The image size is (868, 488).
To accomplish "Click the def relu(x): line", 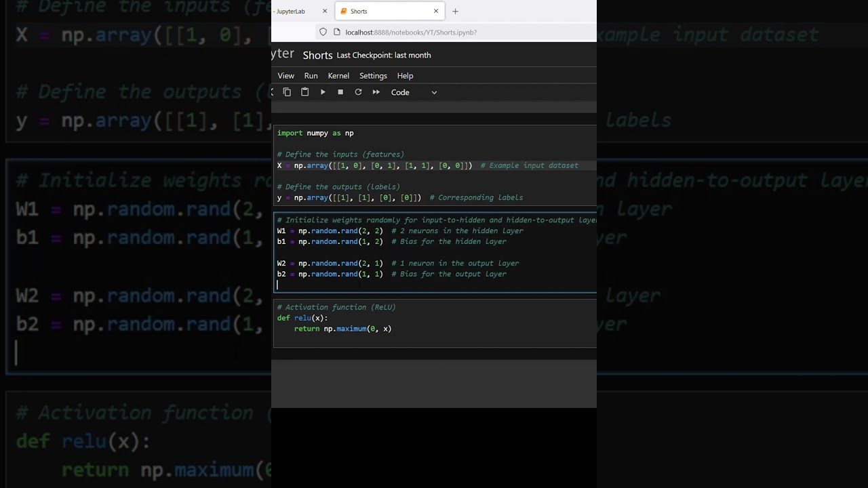I will 302,318.
